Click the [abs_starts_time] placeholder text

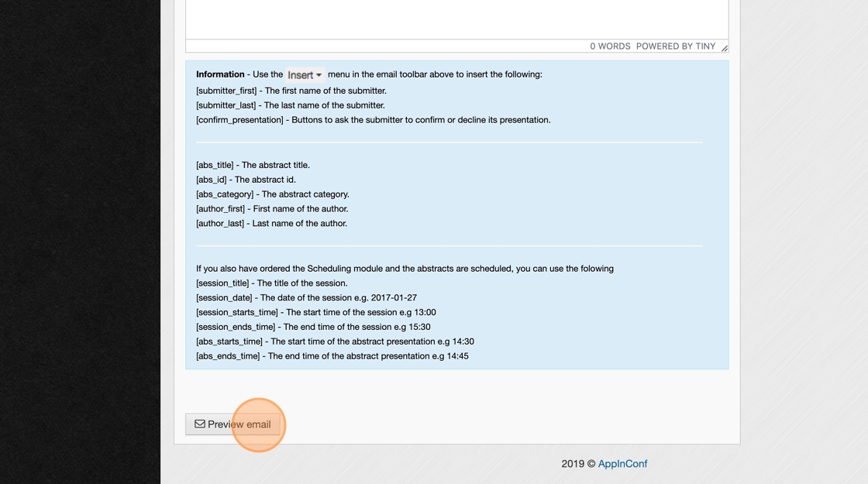(229, 342)
